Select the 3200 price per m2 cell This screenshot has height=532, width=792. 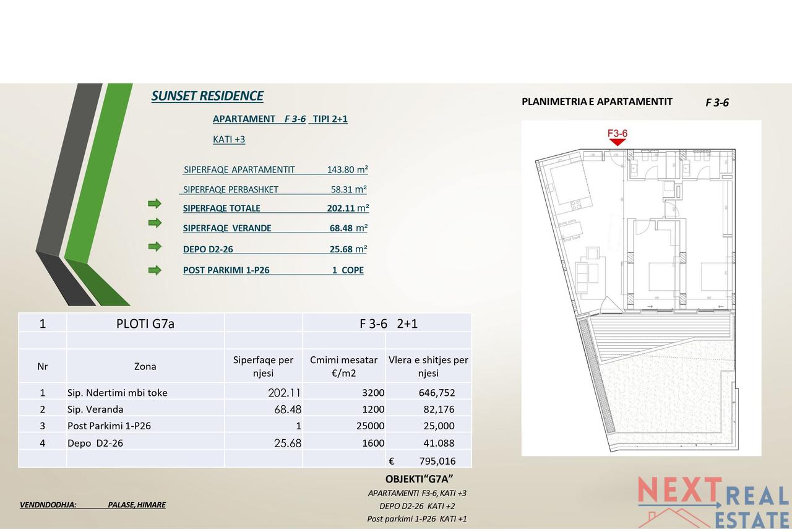344,392
